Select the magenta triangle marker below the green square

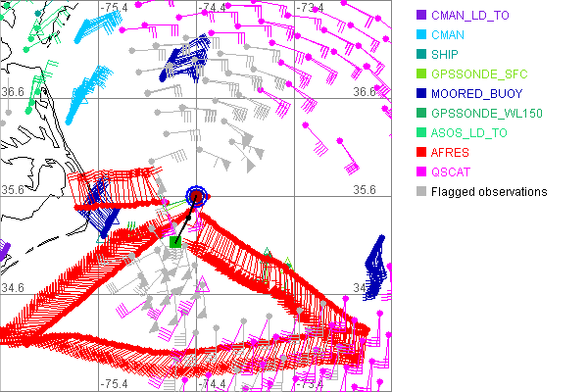pyautogui.click(x=203, y=284)
